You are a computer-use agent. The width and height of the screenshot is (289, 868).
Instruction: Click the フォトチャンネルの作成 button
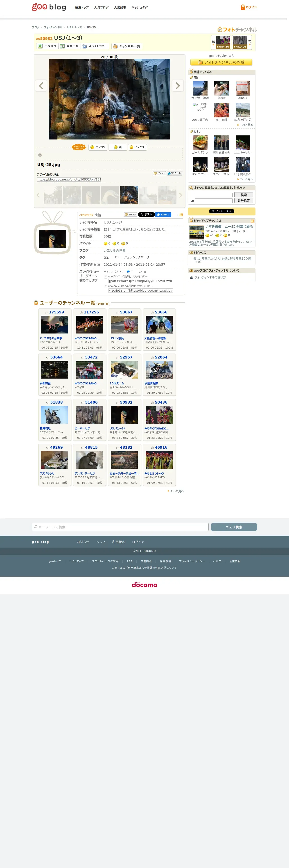221,62
